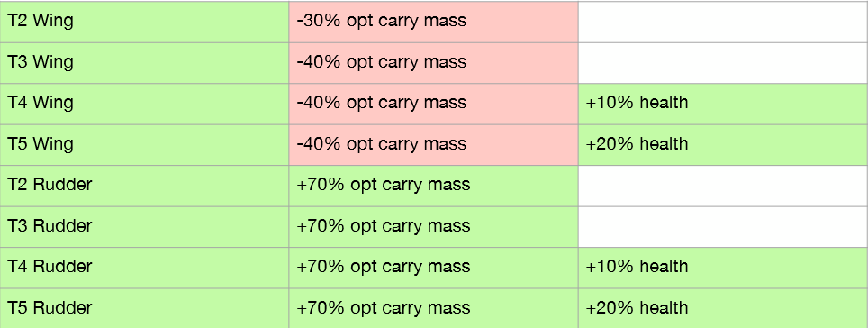This screenshot has height=328, width=868.
Task: Click the empty third-column cell in T2 Wing row
Action: [724, 22]
